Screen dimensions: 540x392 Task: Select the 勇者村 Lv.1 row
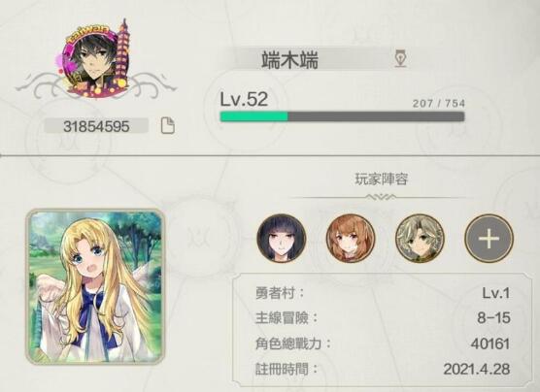(383, 293)
